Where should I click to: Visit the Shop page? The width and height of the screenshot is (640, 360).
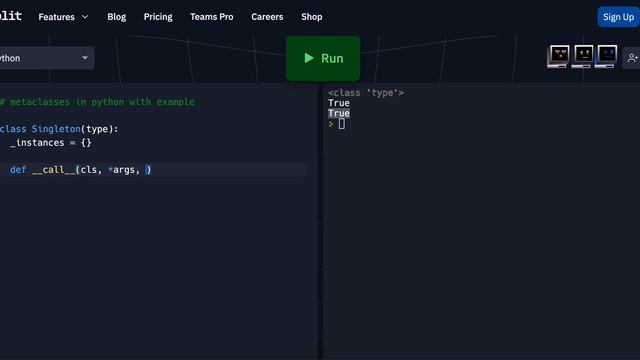[x=312, y=17]
